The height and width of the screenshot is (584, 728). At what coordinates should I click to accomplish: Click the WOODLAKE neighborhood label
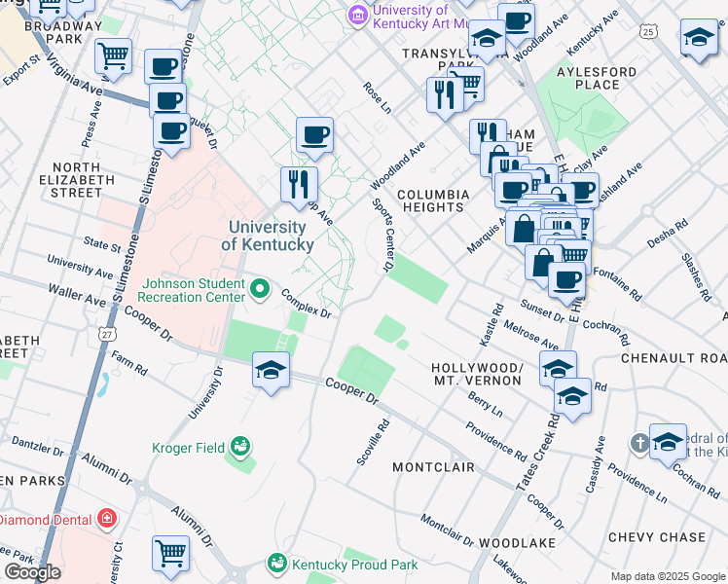click(x=517, y=543)
